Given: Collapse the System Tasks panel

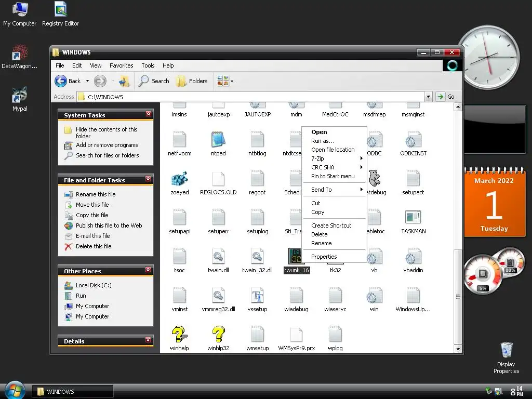Looking at the screenshot, I should 148,114.
